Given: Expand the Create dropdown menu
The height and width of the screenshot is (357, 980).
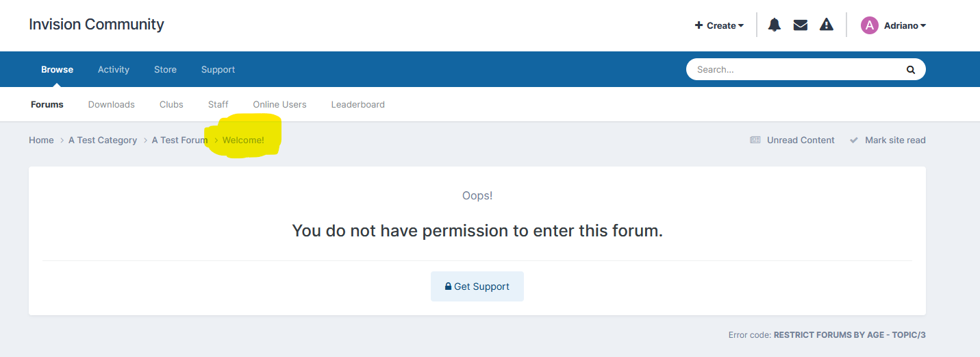Looking at the screenshot, I should click(719, 25).
